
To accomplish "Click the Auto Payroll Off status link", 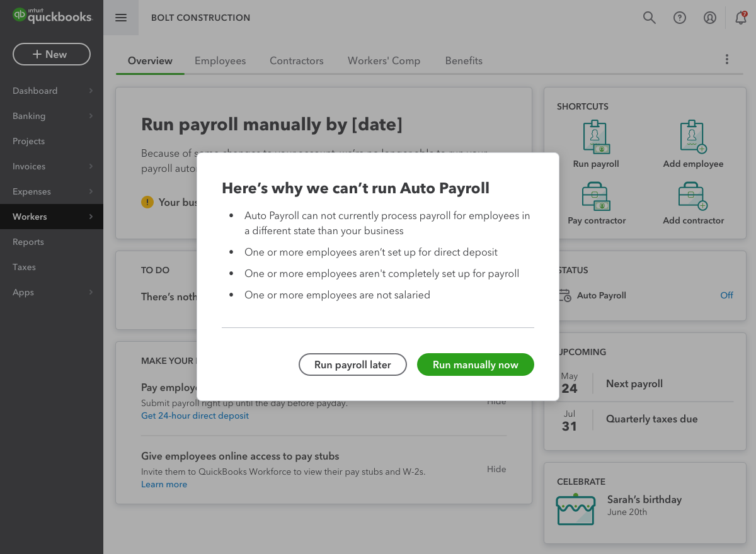I will [726, 295].
